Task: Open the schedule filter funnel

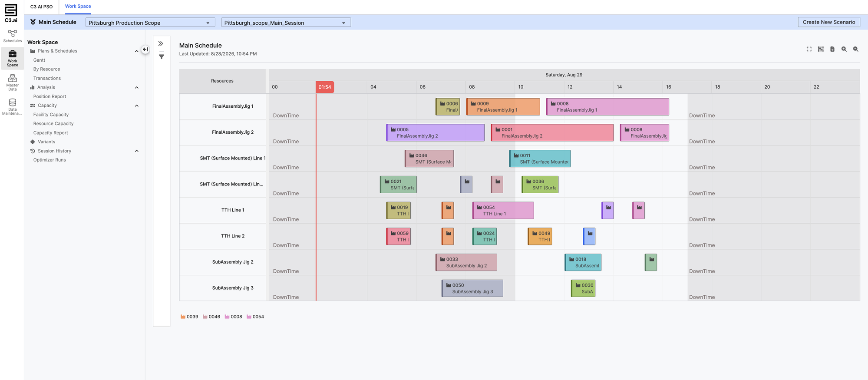Action: pos(162,57)
